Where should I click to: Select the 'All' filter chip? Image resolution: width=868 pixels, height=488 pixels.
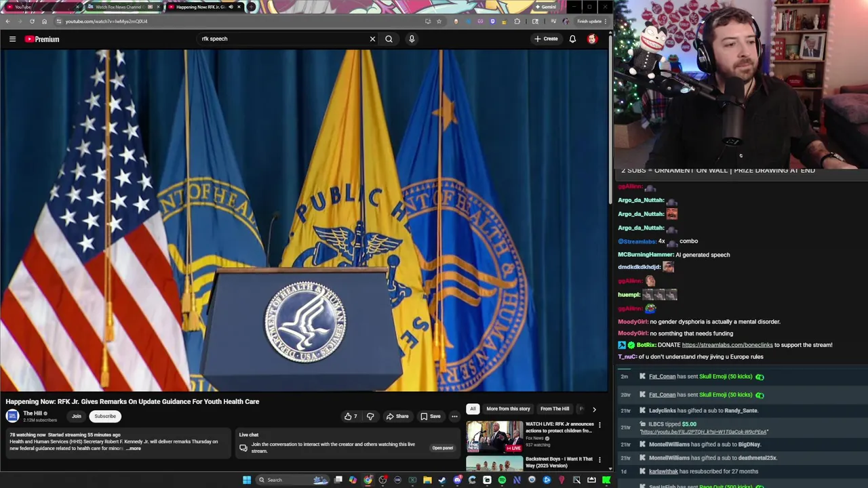(473, 409)
